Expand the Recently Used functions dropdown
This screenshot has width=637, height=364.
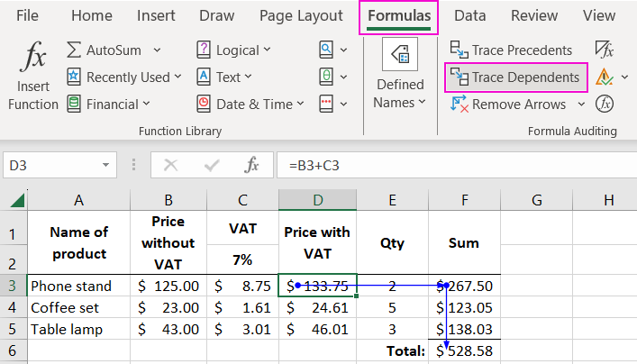coord(177,77)
